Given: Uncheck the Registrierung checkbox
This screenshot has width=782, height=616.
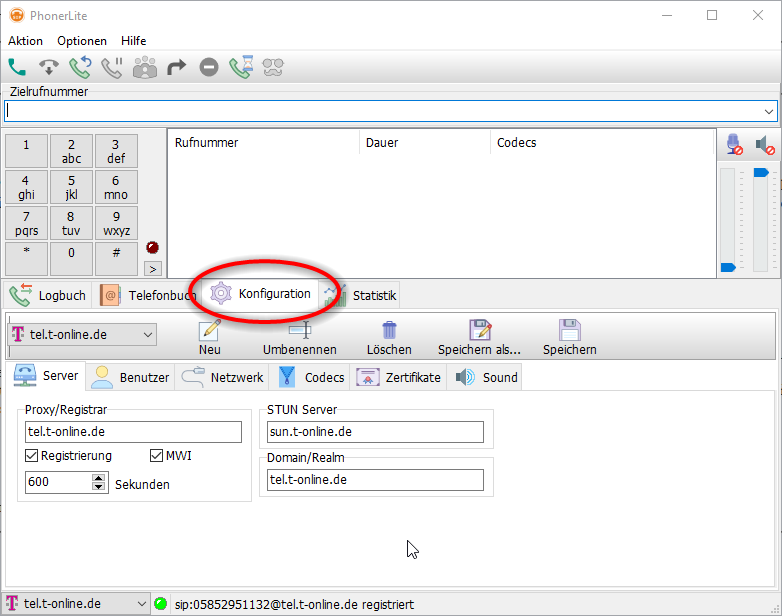Looking at the screenshot, I should 32,456.
